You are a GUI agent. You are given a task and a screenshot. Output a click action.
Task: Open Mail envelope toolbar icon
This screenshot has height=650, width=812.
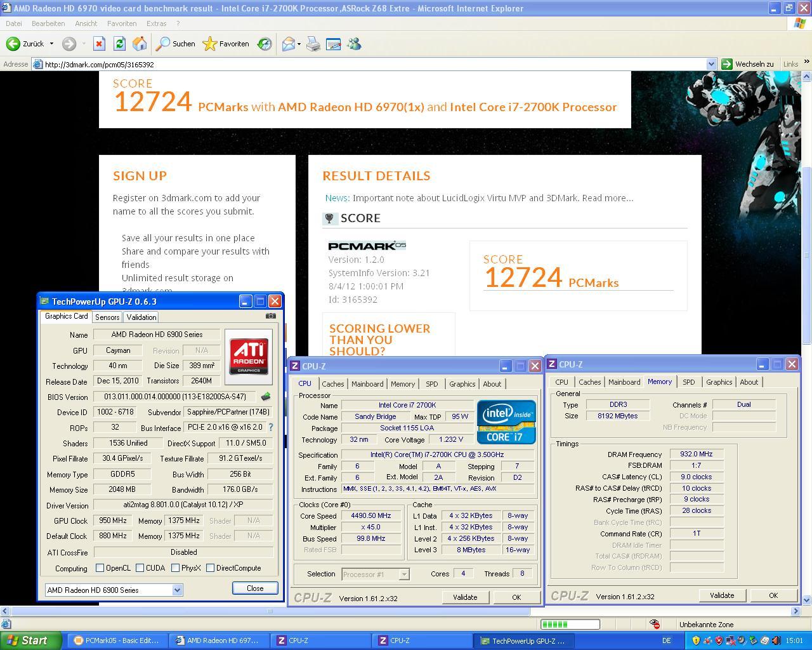pos(288,44)
